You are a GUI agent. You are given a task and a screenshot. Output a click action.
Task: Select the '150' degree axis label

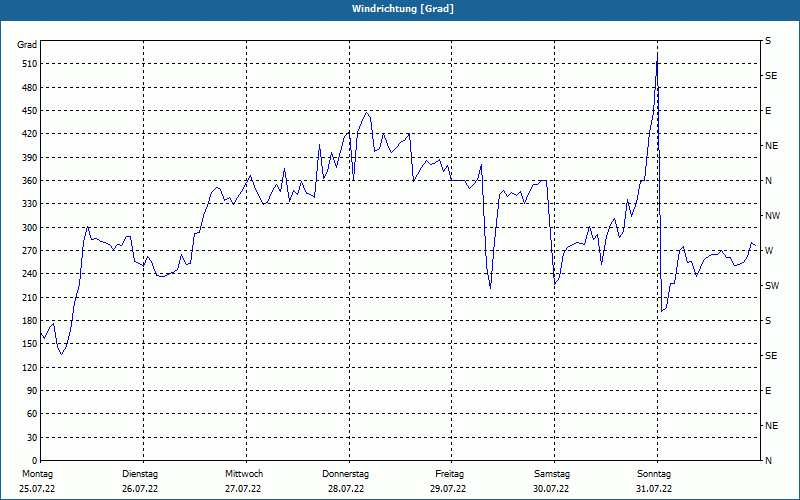coord(29,344)
